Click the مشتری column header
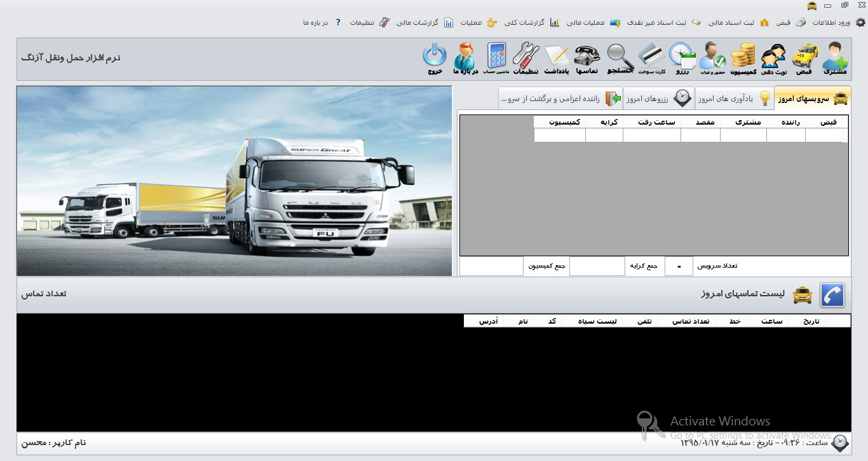Image resolution: width=868 pixels, height=461 pixels. coord(743,122)
